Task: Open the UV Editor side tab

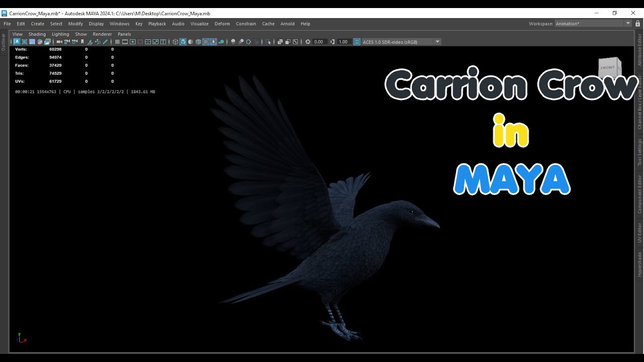Action: (640, 232)
